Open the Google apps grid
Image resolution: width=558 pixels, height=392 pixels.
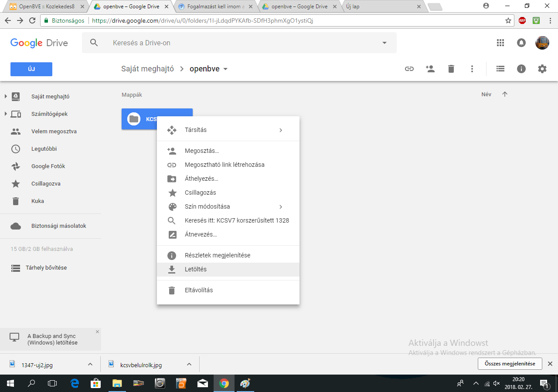point(500,43)
